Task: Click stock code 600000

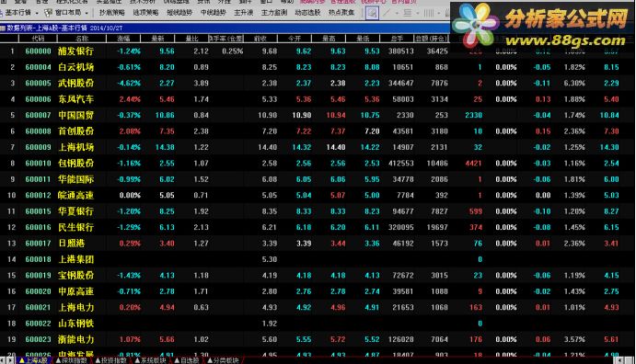Action: click(x=38, y=51)
